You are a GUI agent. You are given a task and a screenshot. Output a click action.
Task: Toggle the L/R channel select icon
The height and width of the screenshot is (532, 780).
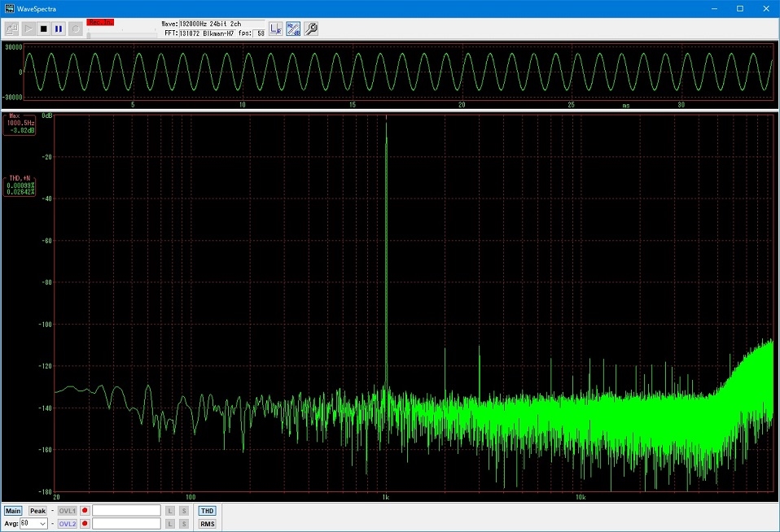click(x=276, y=28)
